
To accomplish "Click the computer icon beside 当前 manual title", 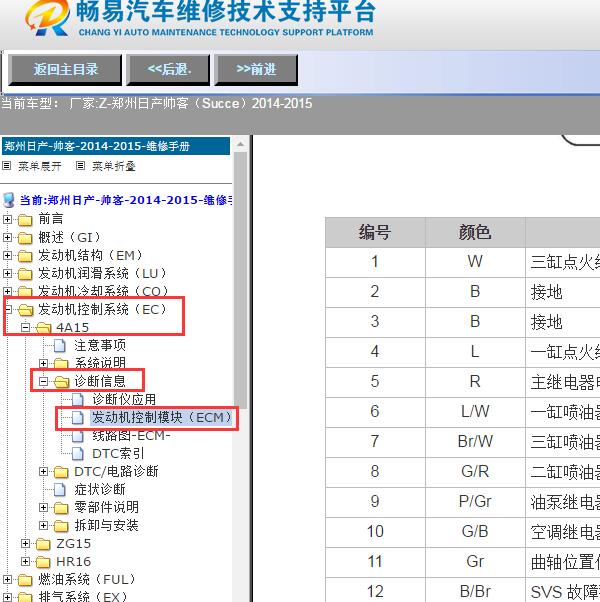I will (8, 200).
